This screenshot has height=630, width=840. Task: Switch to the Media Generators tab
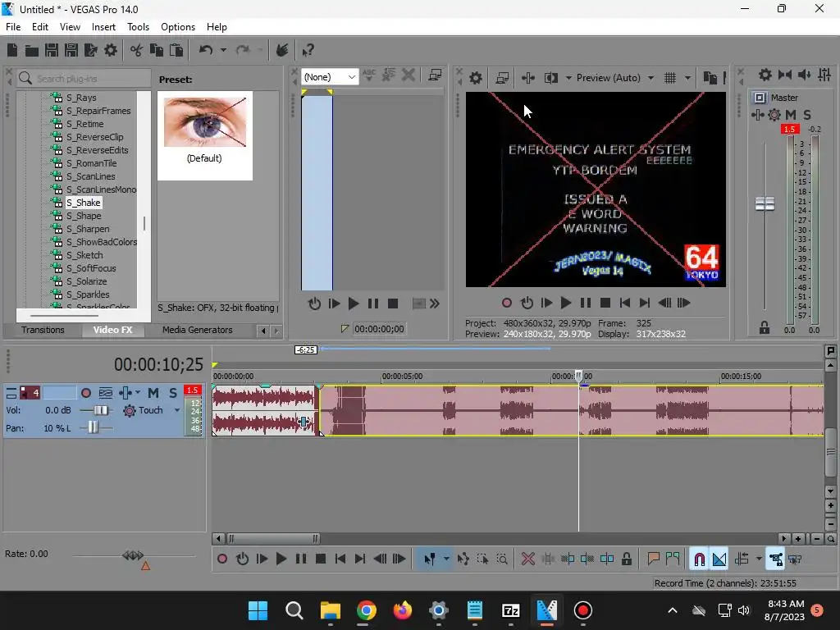click(x=197, y=330)
